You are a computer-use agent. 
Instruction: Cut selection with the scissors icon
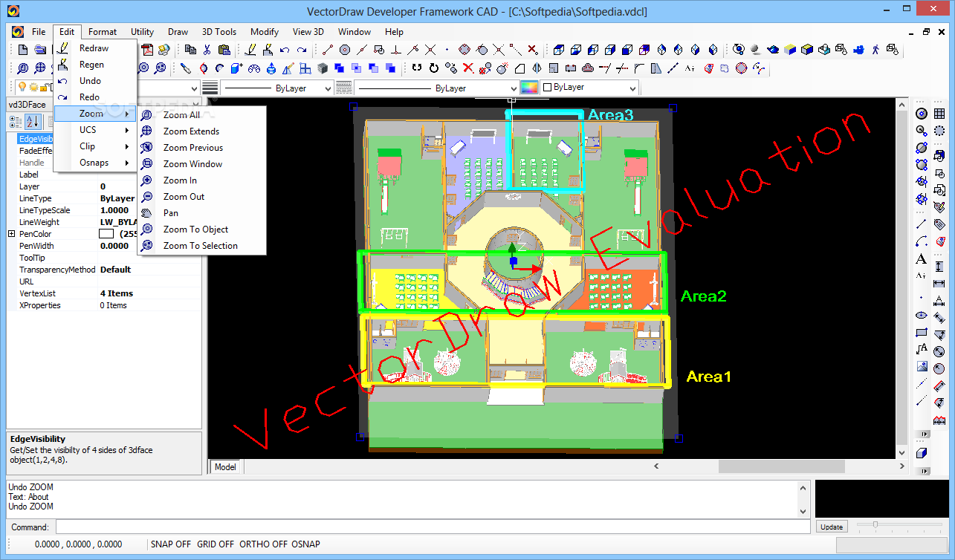[x=207, y=50]
